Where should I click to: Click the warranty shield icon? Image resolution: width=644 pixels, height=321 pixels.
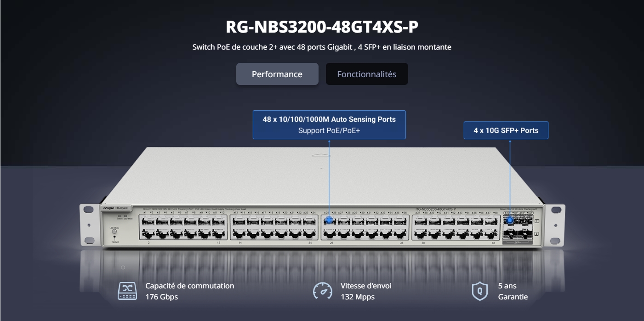480,291
